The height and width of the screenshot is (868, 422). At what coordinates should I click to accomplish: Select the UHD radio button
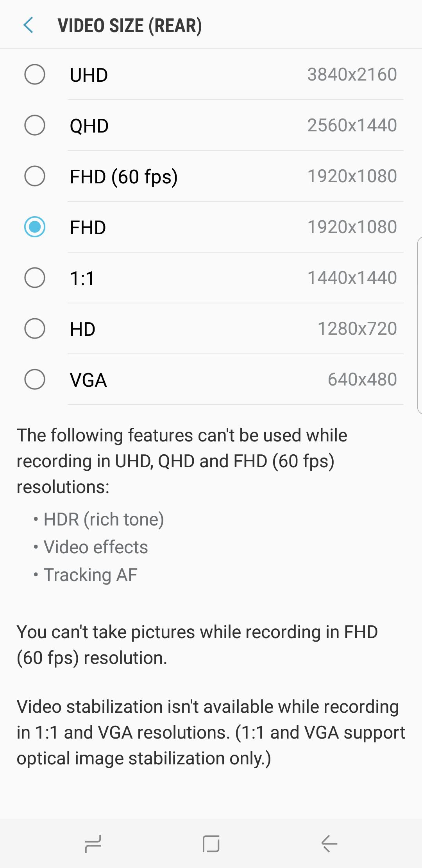coord(35,74)
